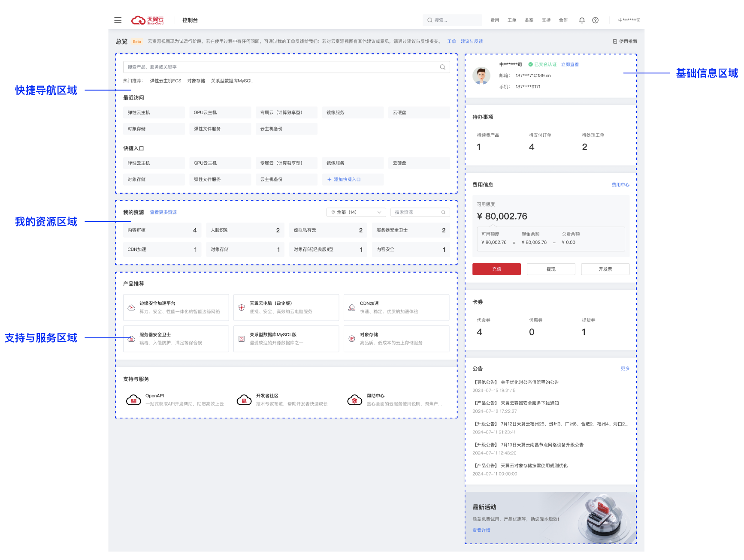This screenshot has height=560, width=744.
Task: Click 待处理工单 count 2
Action: pyautogui.click(x=584, y=147)
